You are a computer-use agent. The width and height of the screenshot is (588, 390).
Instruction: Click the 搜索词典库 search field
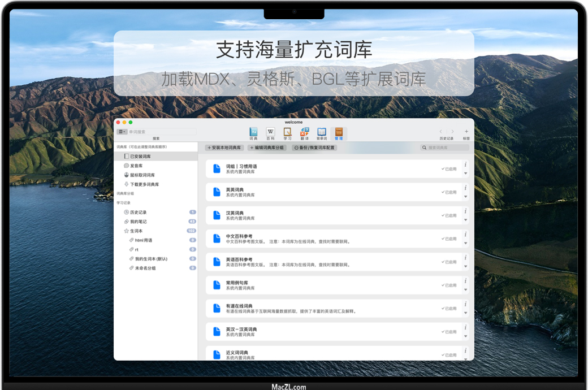click(447, 148)
